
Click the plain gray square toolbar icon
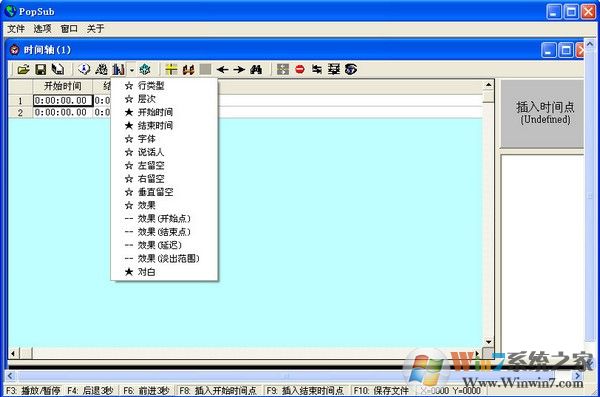click(205, 69)
